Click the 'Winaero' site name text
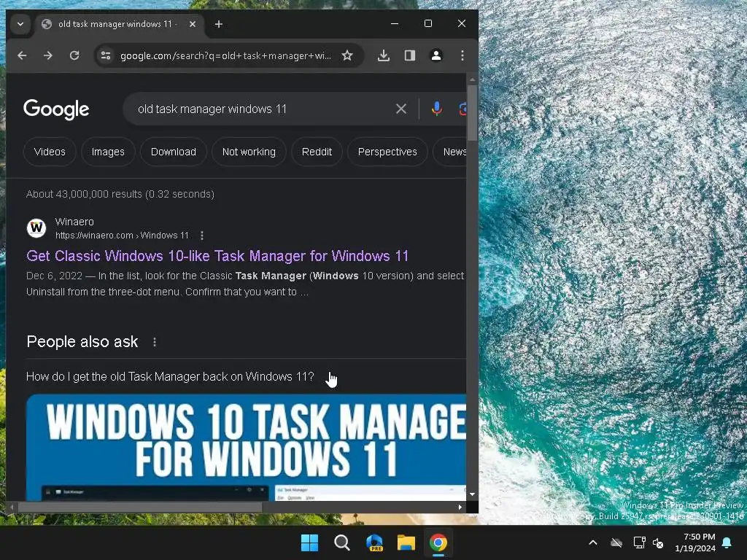This screenshot has width=747, height=560. [74, 222]
